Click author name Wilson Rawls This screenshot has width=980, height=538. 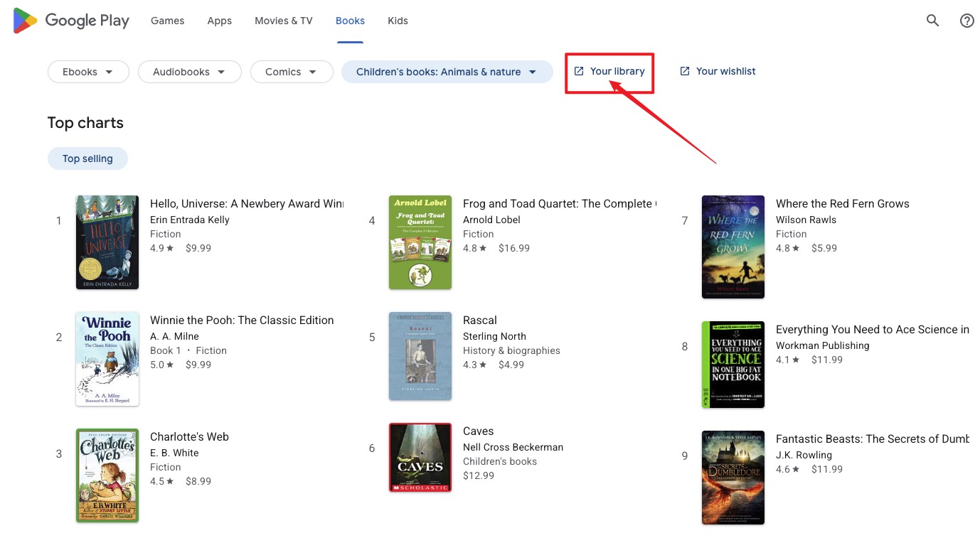tap(806, 220)
